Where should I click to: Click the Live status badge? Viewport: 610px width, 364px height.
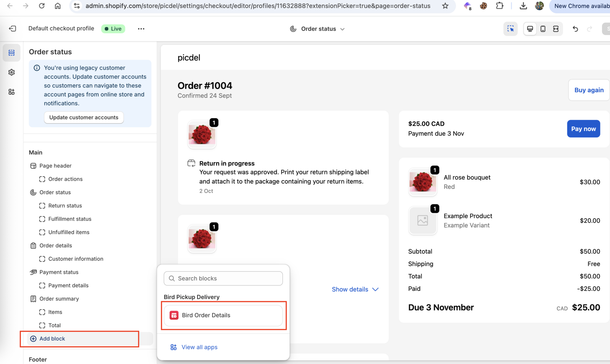tap(113, 29)
